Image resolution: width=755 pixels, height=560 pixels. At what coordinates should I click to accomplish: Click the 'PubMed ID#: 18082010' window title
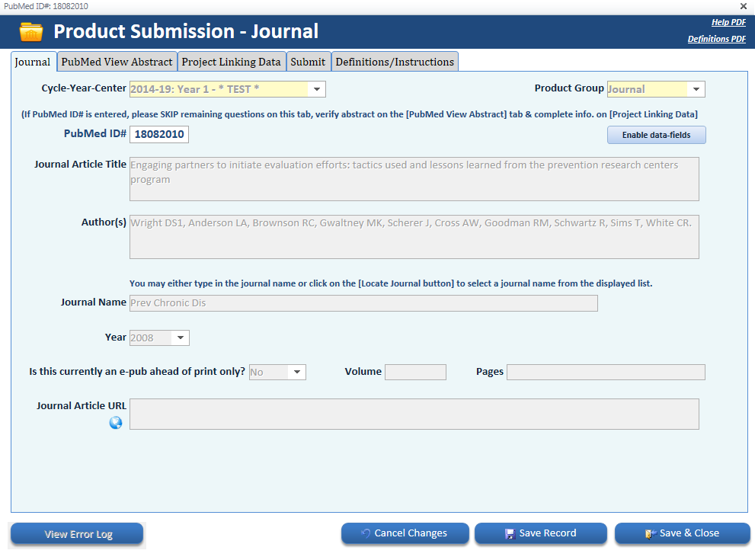46,6
